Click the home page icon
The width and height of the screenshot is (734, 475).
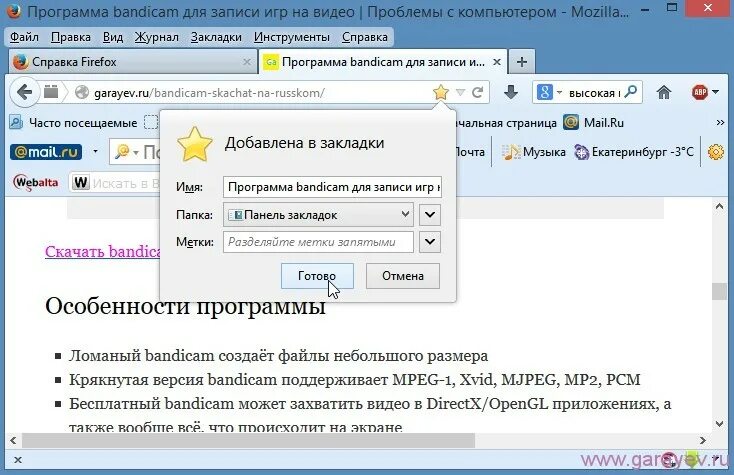[663, 92]
